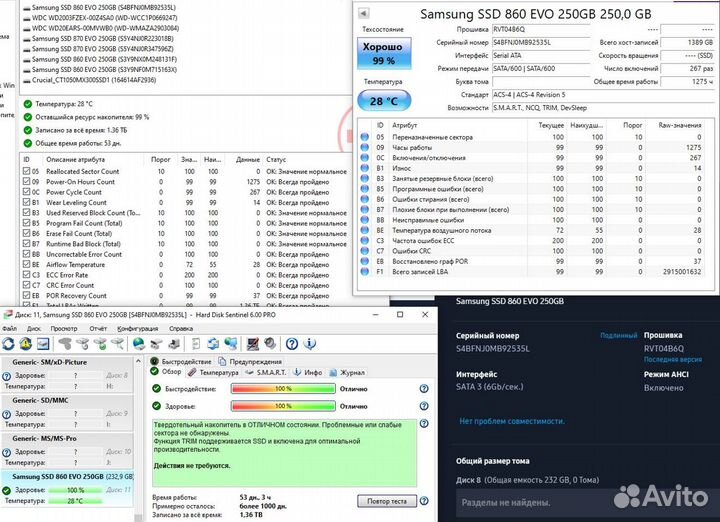Click the Серийный номер field S4BFNJ0MB92535L
Viewport: 720px width, 522px height.
[x=540, y=42]
